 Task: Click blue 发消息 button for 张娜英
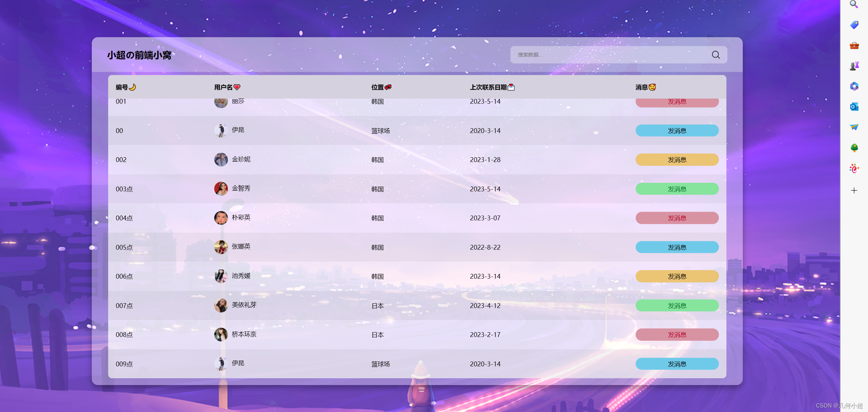pos(677,247)
